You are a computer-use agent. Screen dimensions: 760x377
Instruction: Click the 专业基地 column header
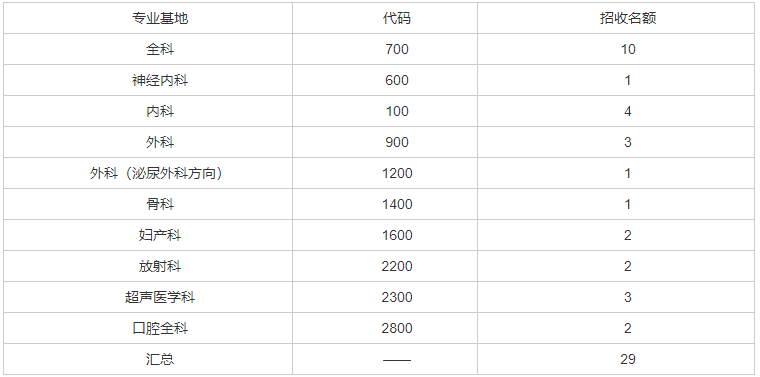(x=160, y=18)
